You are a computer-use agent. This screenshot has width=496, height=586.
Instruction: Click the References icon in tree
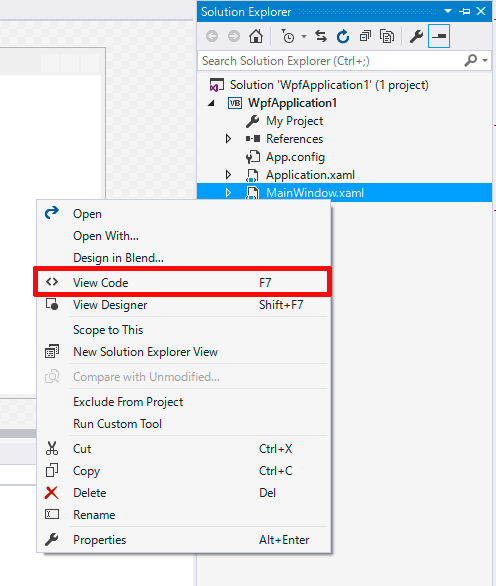coord(253,139)
